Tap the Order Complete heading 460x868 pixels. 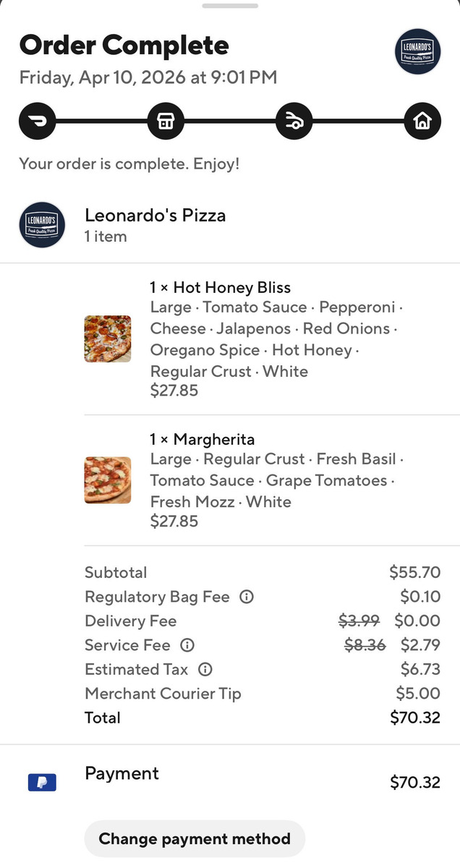(x=124, y=46)
